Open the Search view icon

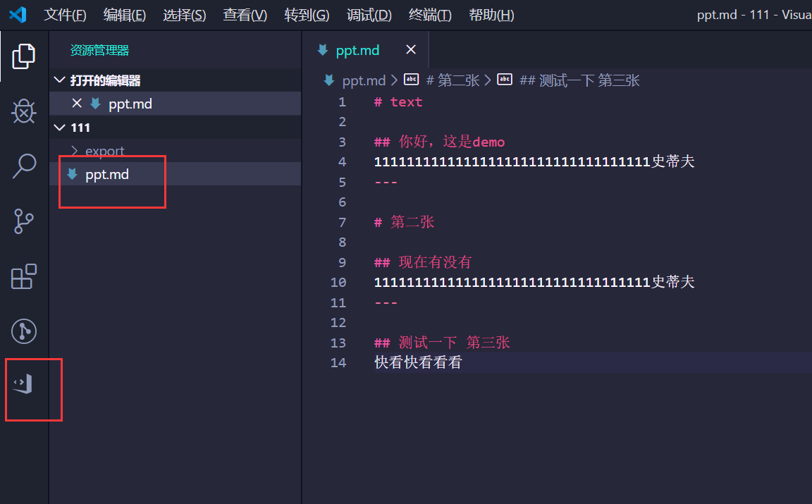coord(23,166)
